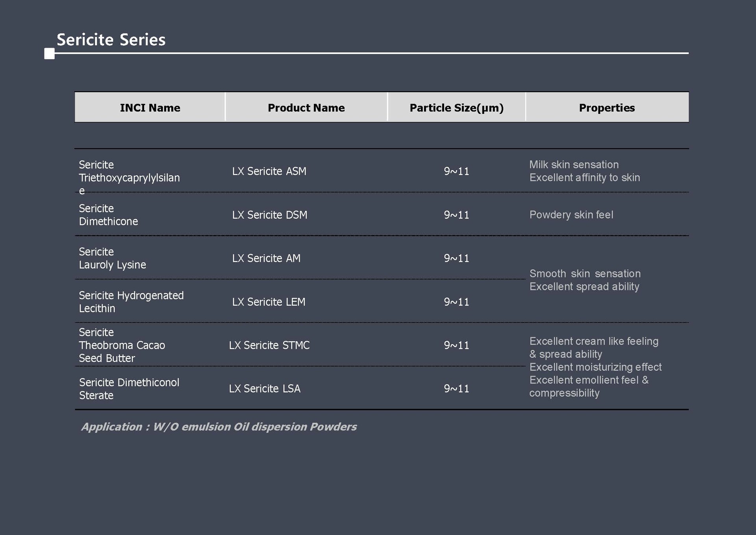Click the Milk skin sensation property text

pos(574,165)
